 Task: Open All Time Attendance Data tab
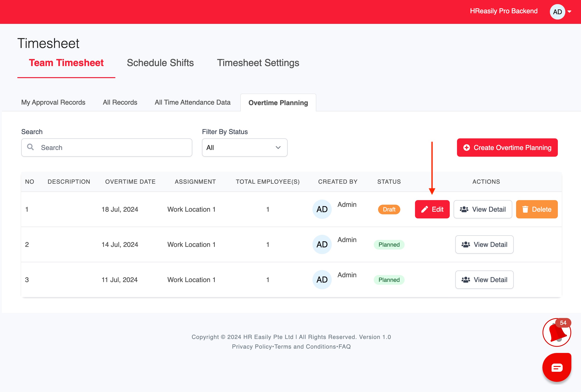[x=192, y=102]
